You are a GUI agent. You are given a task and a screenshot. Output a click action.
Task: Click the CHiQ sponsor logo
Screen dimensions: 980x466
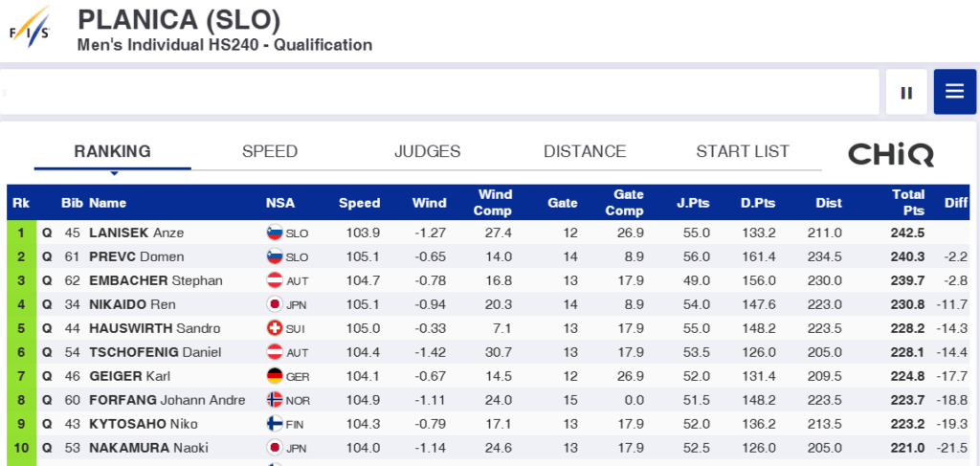point(891,154)
